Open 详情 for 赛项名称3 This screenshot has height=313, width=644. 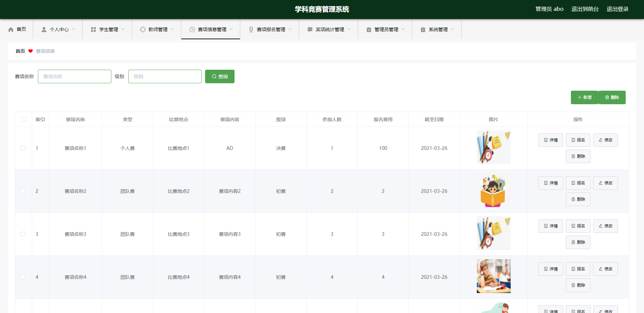click(x=551, y=226)
